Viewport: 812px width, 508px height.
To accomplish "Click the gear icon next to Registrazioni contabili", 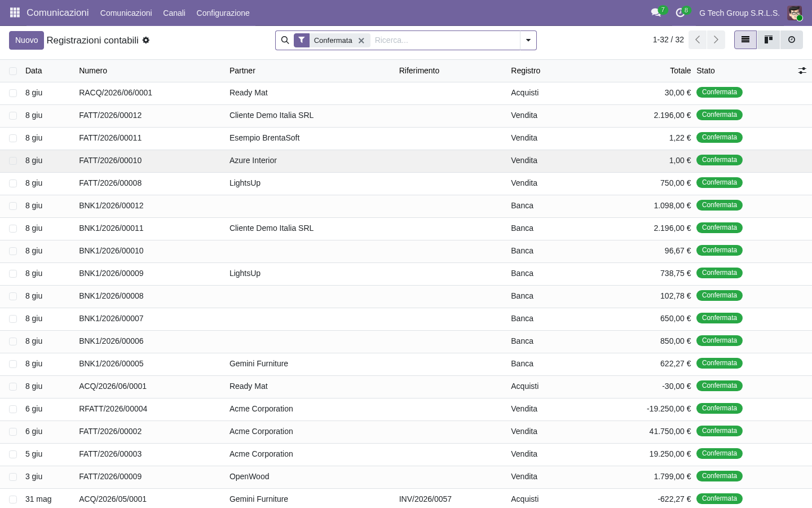I will tap(146, 40).
